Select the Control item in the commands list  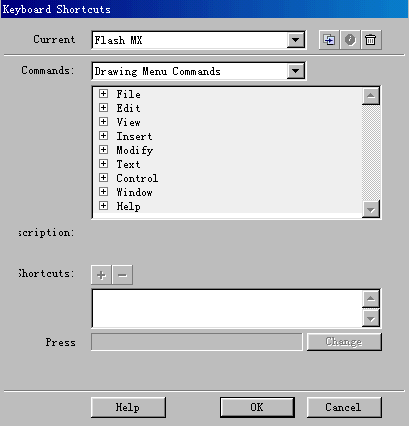point(137,178)
